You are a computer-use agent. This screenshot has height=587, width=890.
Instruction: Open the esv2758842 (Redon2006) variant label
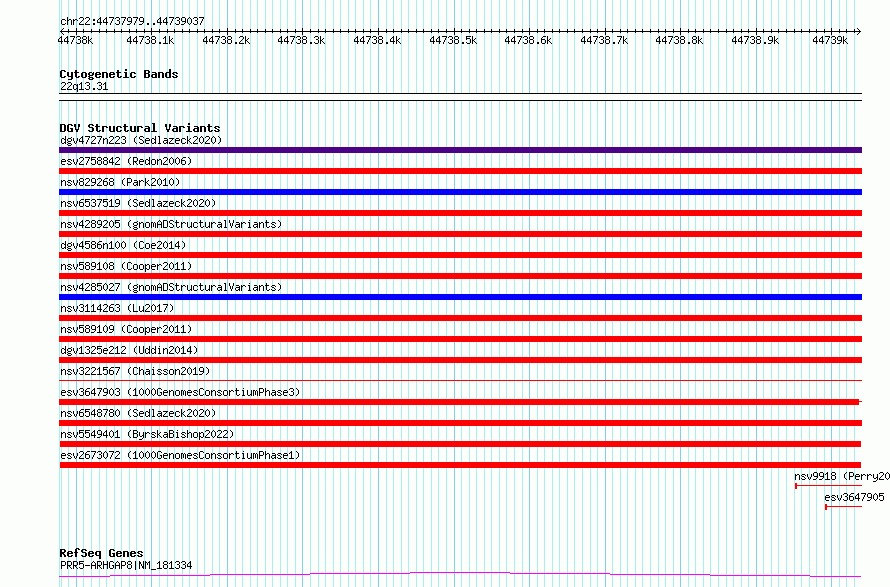(126, 161)
